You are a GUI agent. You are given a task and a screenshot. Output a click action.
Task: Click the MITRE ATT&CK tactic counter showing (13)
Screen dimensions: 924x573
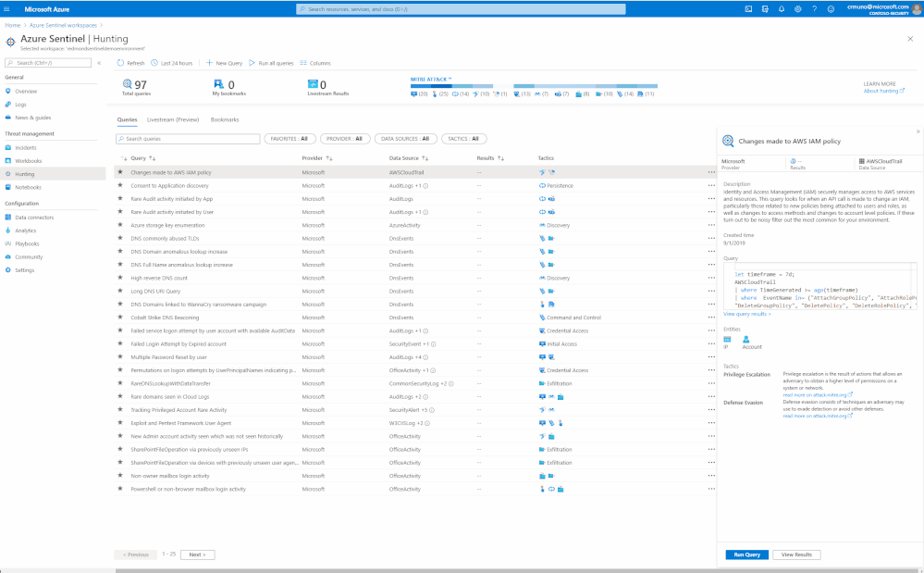click(522, 93)
